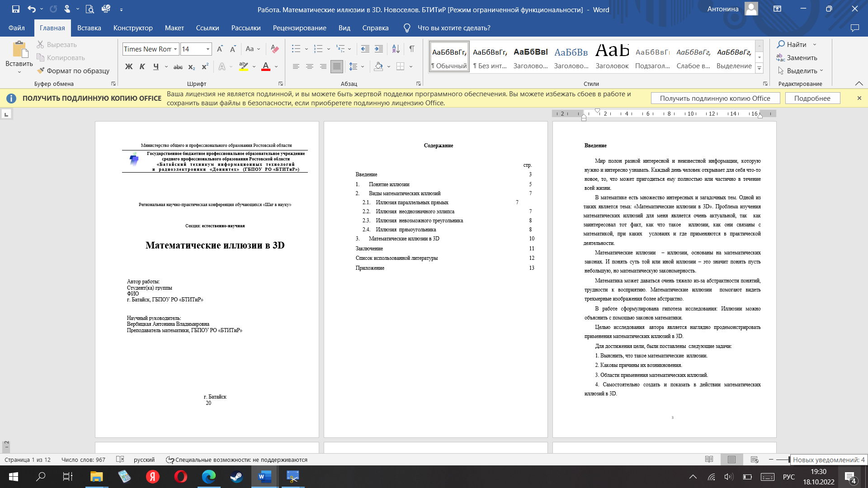Open Steam from the taskbar
Screen dimensions: 868x488
click(236, 477)
